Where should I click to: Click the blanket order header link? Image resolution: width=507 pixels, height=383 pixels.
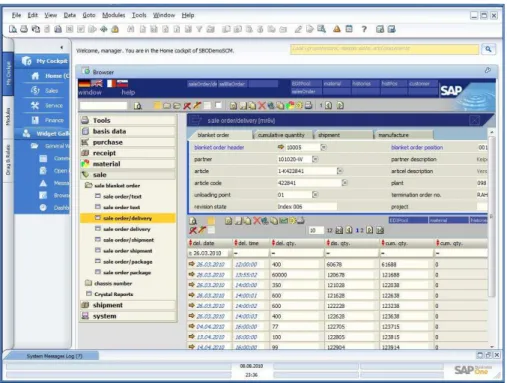tap(219, 147)
